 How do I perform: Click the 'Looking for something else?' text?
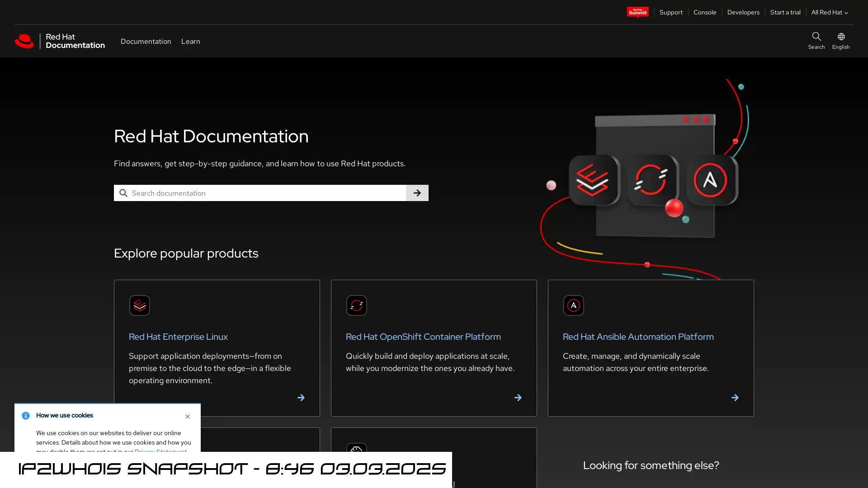pos(651,465)
